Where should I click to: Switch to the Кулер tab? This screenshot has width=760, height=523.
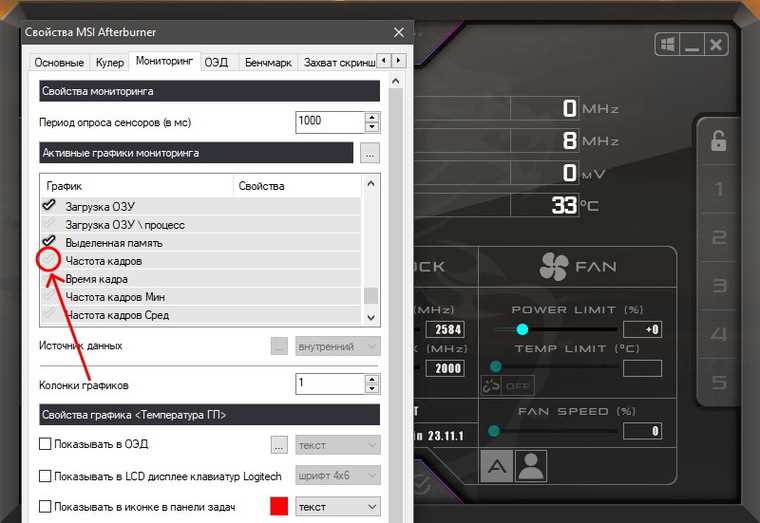pyautogui.click(x=110, y=63)
